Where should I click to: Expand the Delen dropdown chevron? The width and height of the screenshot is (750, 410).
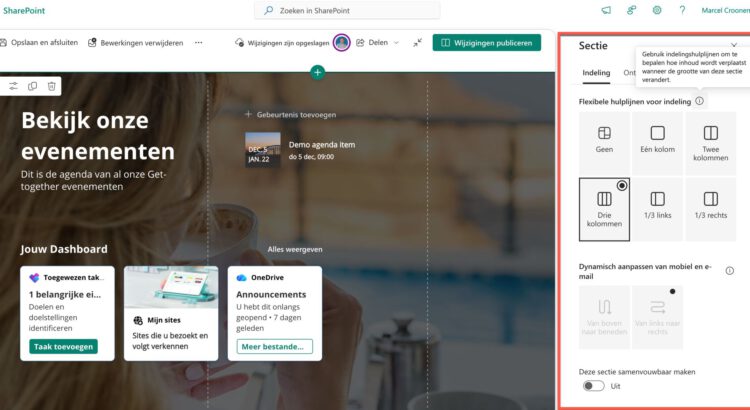tap(396, 43)
